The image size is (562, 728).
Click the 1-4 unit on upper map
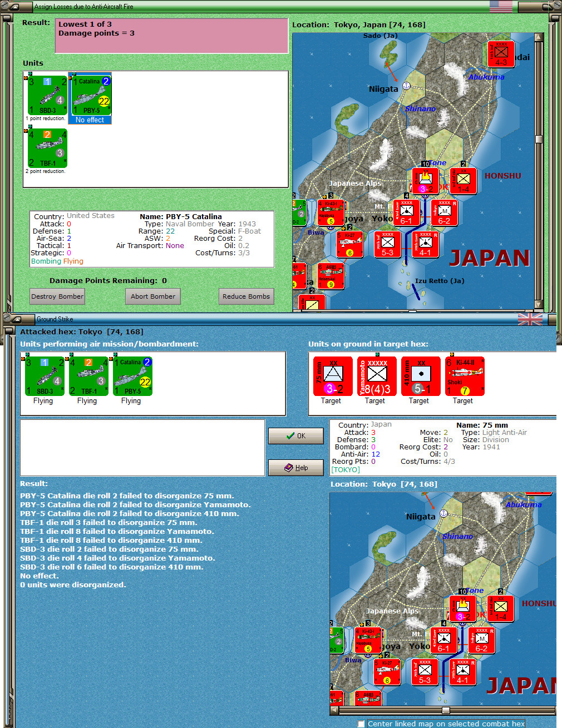pyautogui.click(x=464, y=181)
